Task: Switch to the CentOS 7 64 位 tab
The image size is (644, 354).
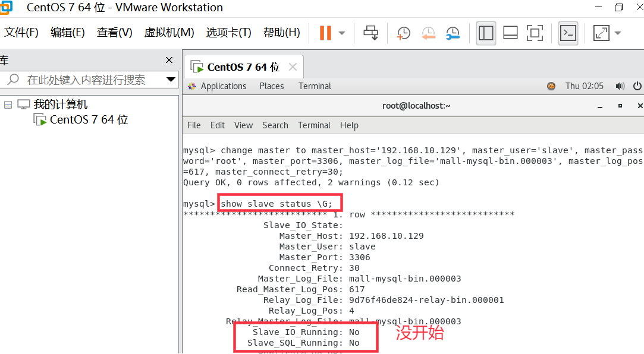Action: click(243, 66)
